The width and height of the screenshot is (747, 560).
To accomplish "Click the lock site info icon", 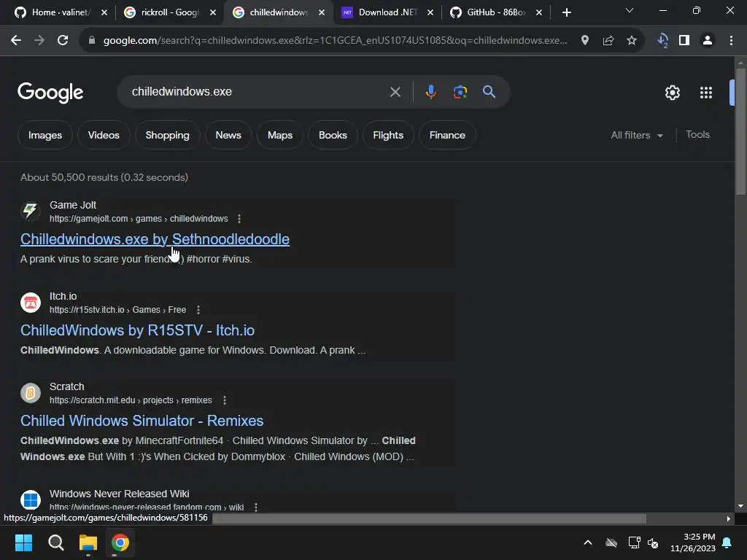I will coord(92,41).
